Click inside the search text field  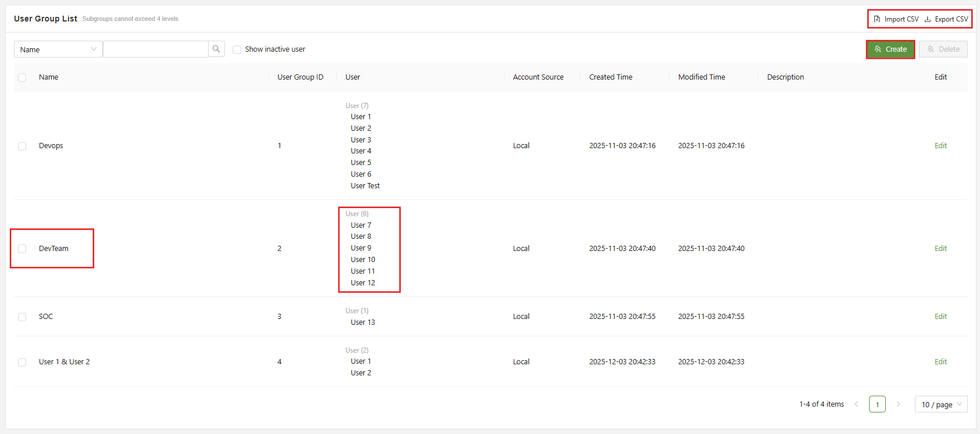click(x=155, y=49)
